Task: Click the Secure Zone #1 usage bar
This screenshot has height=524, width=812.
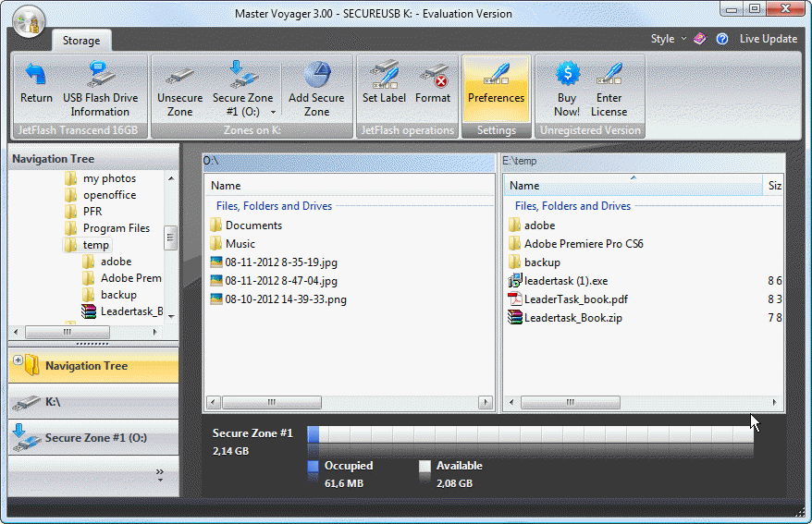Action: click(530, 434)
